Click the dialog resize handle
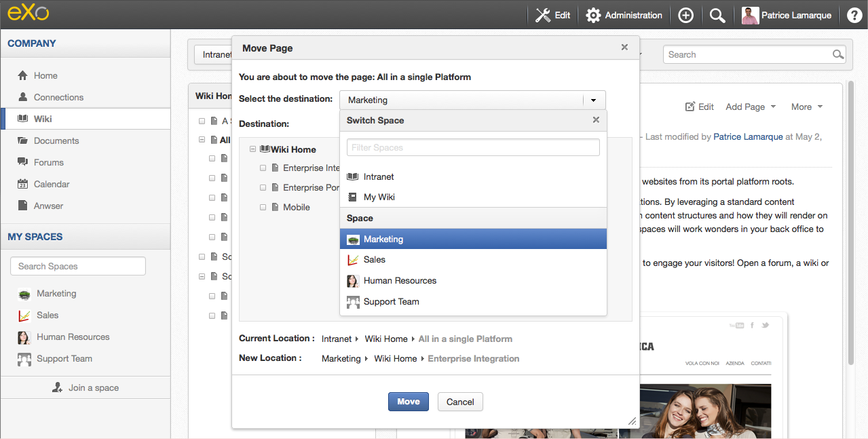Image resolution: width=868 pixels, height=439 pixels. click(x=633, y=421)
